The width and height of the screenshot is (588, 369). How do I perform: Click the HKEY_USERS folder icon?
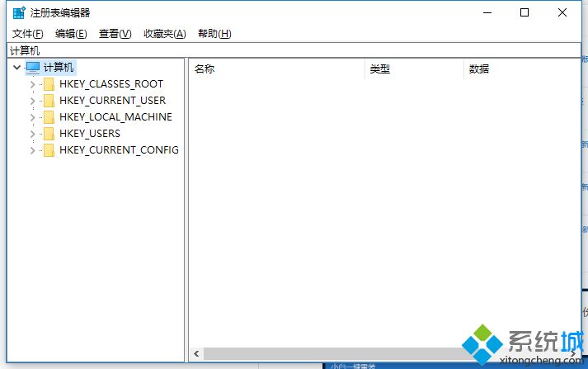point(49,134)
